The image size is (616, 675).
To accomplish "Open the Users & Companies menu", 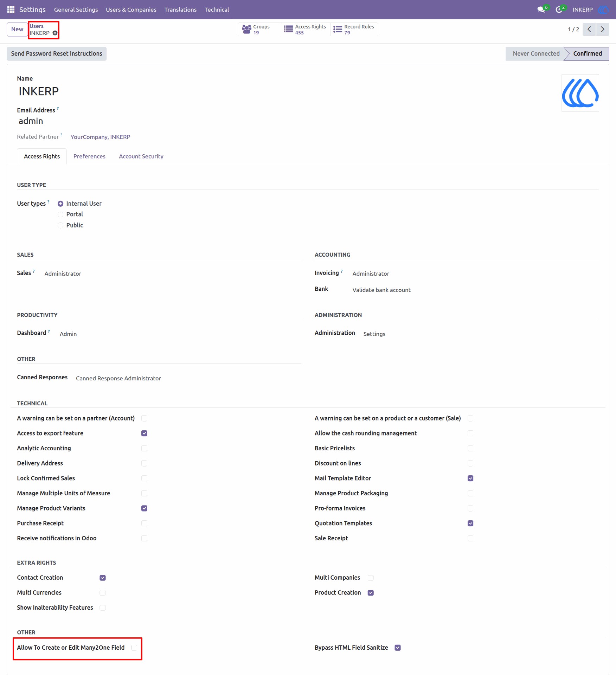I will [x=131, y=9].
